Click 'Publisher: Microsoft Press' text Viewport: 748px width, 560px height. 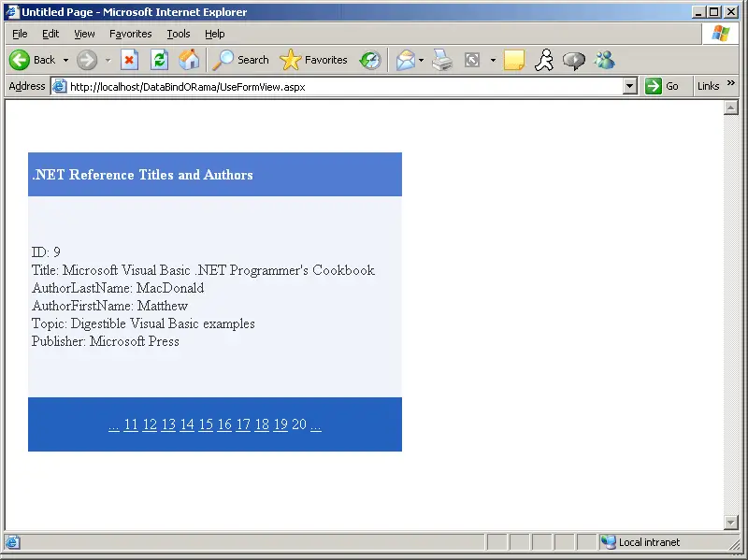tap(106, 341)
